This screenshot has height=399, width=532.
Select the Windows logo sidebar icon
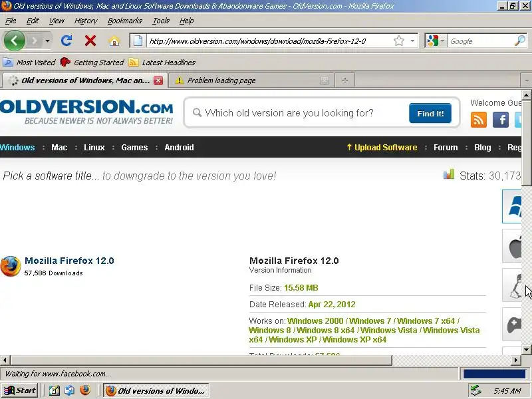tap(512, 206)
